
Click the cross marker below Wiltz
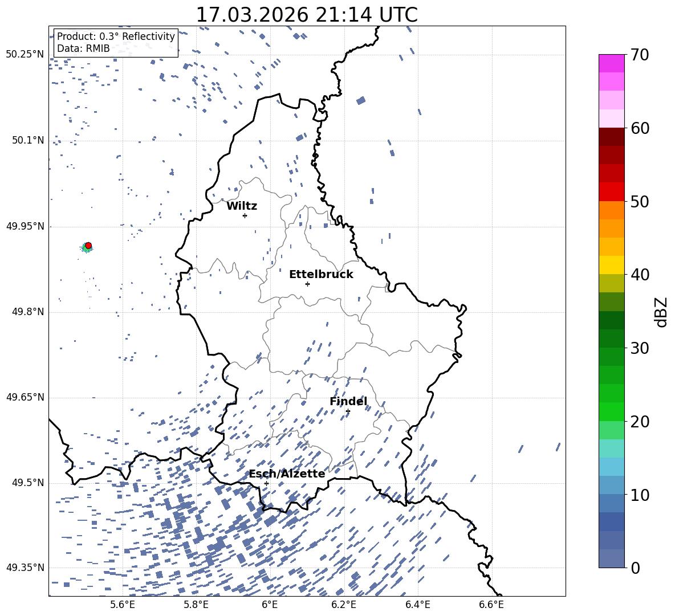(x=245, y=215)
